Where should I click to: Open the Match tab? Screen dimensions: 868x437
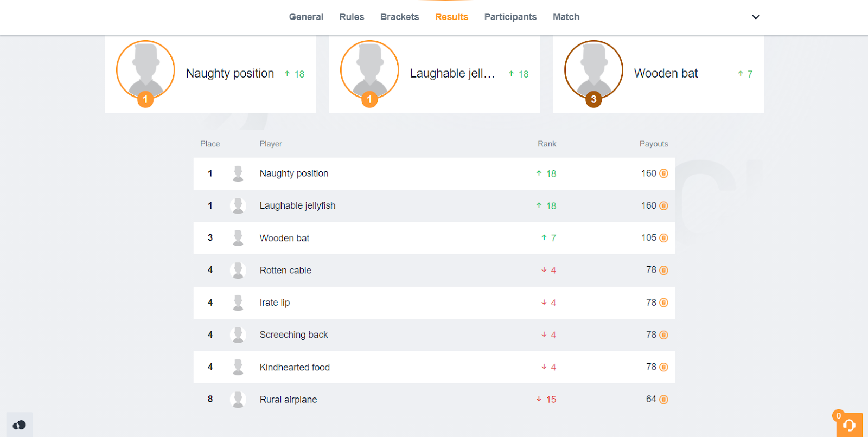click(x=566, y=17)
